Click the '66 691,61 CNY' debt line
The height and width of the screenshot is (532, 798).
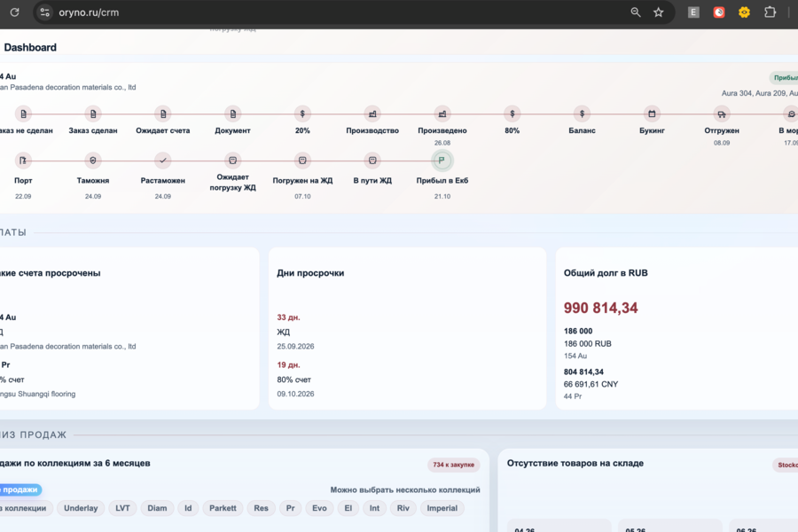pos(591,384)
